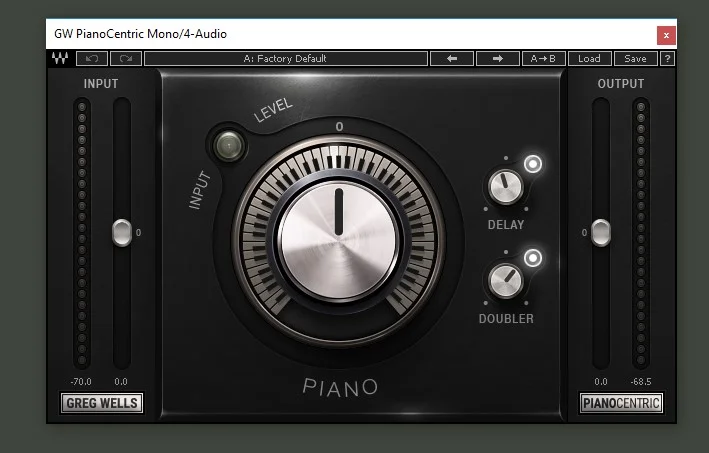Undo the last parameter change
This screenshot has height=453, width=709.
pos(92,58)
